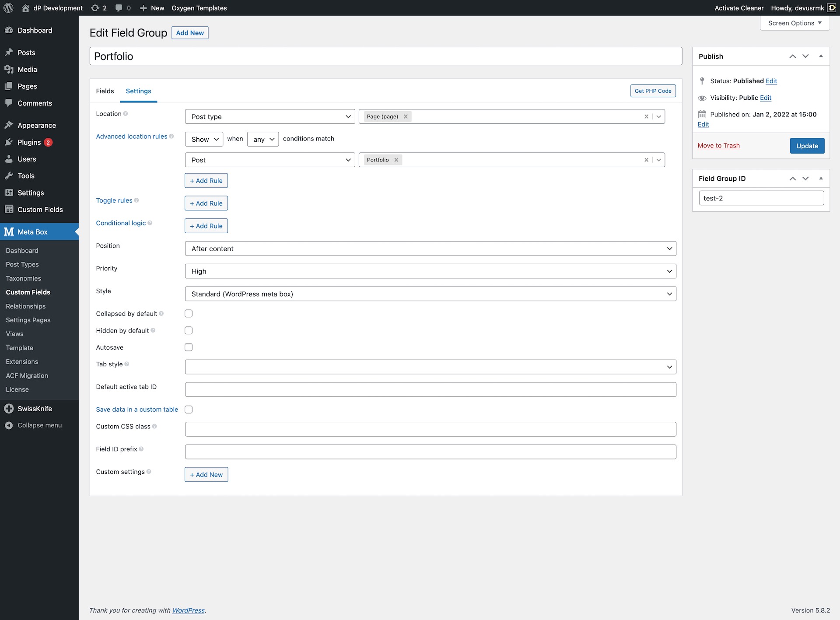This screenshot has width=840, height=620.
Task: Click Add New for Custom settings
Action: point(206,474)
